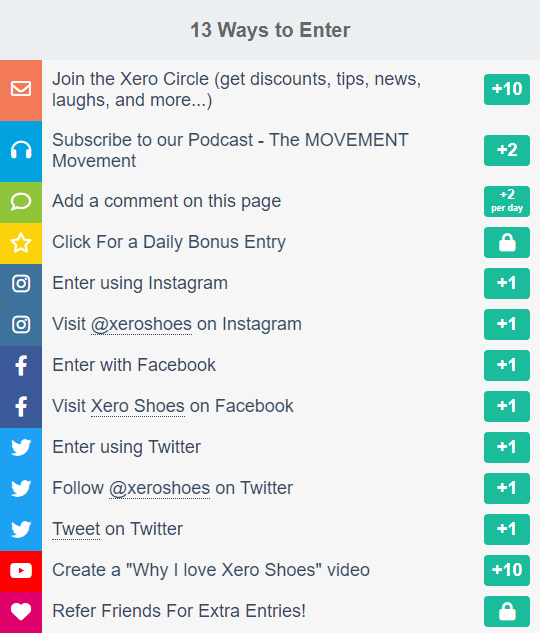Expand the Create a "Why I love Xero Shoes" video entry
540x633 pixels.
[270, 570]
